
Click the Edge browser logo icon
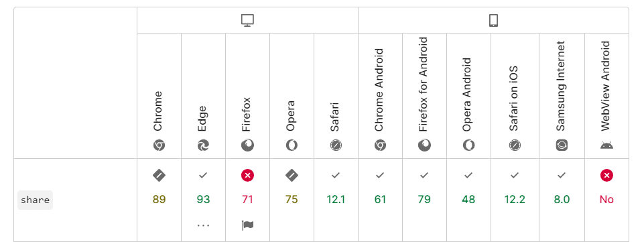pyautogui.click(x=203, y=145)
